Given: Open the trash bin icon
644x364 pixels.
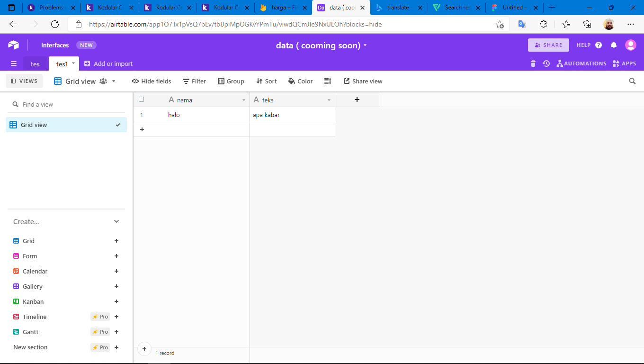Looking at the screenshot, I should click(533, 64).
